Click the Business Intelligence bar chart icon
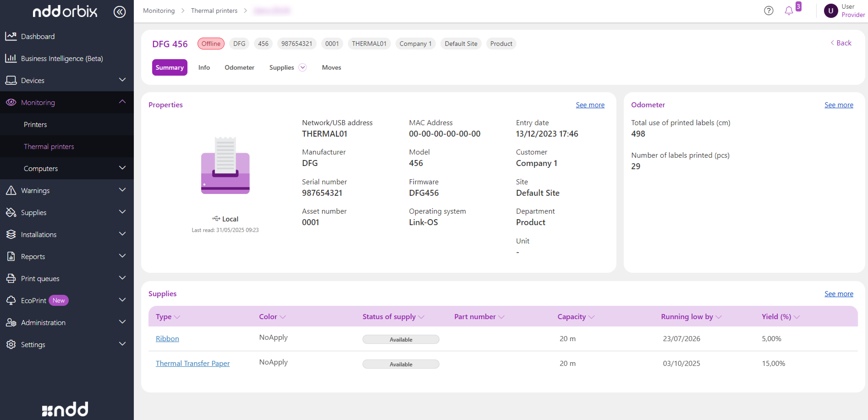Viewport: 868px width, 420px height. coord(11,58)
